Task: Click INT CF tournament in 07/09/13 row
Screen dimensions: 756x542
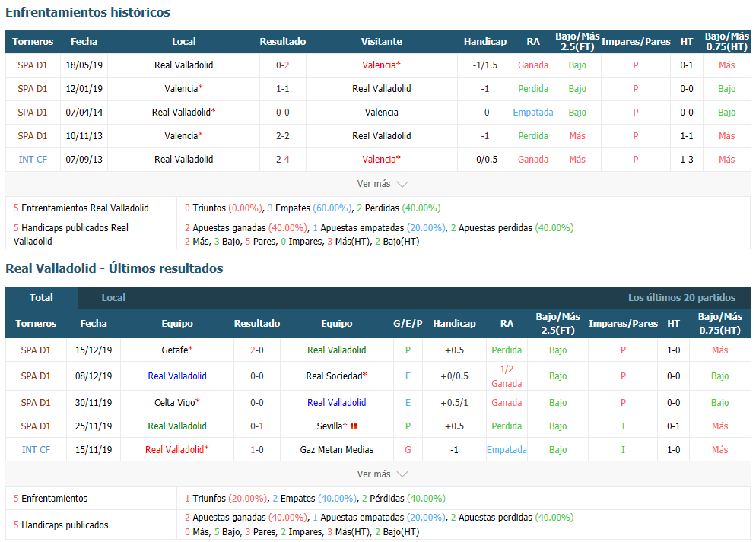Action: coord(33,160)
